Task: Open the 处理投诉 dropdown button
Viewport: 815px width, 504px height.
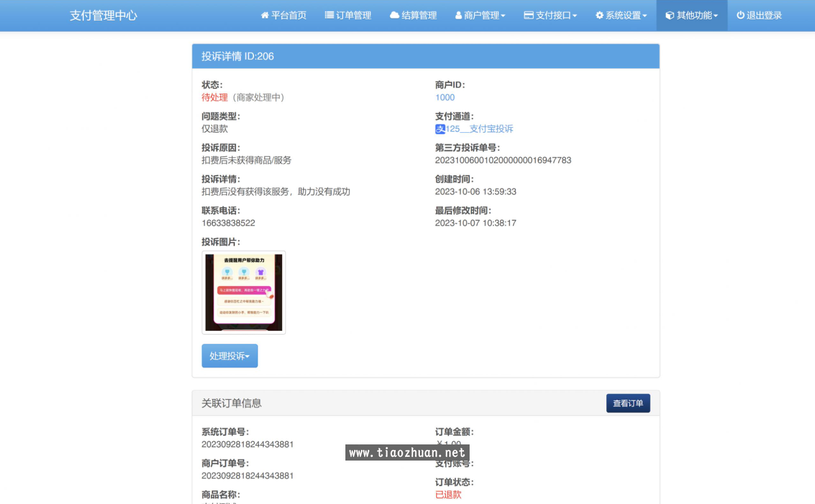Action: tap(229, 356)
